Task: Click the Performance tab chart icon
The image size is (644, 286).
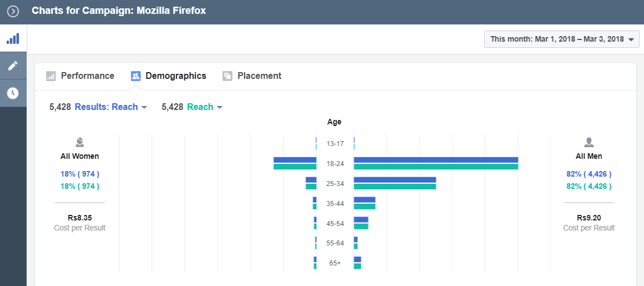Action: coord(51,76)
